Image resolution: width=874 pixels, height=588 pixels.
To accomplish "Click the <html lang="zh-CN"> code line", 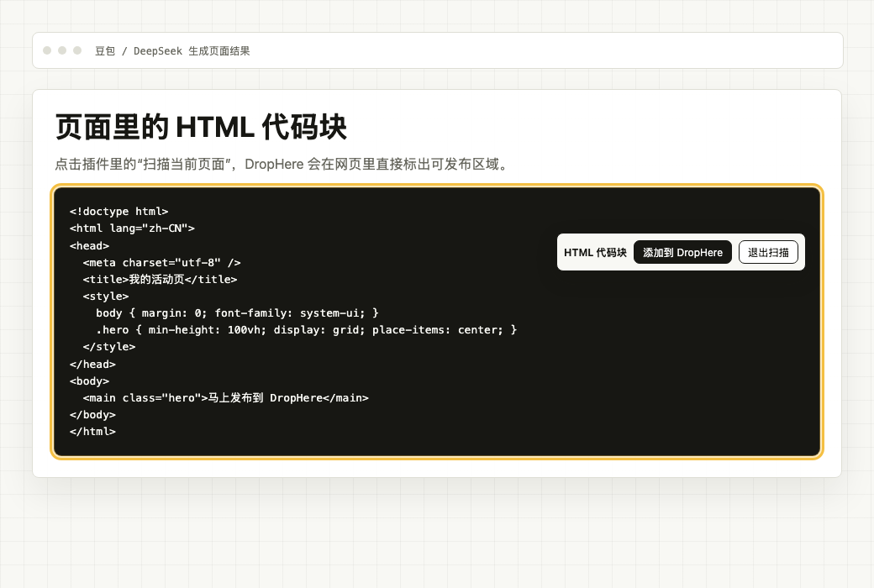I will pos(132,228).
